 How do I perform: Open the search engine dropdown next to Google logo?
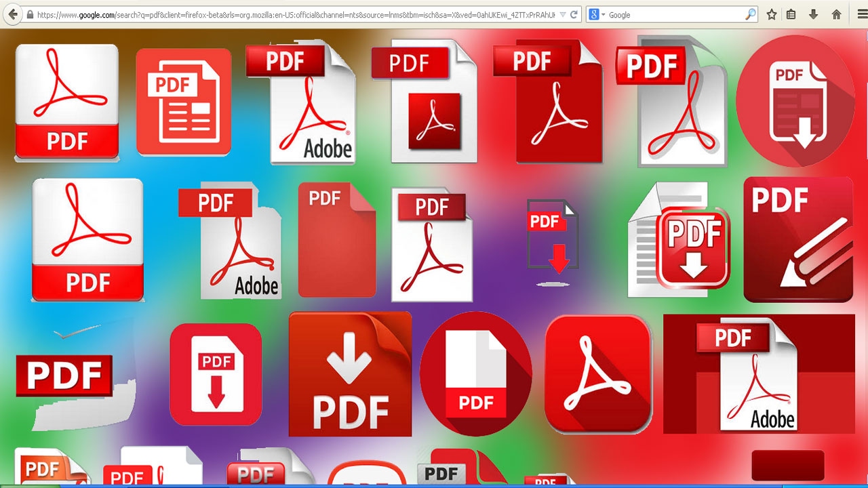(602, 14)
